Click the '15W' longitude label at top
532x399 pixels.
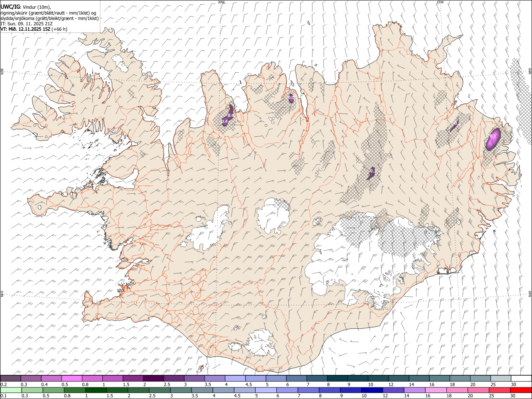(440, 2)
